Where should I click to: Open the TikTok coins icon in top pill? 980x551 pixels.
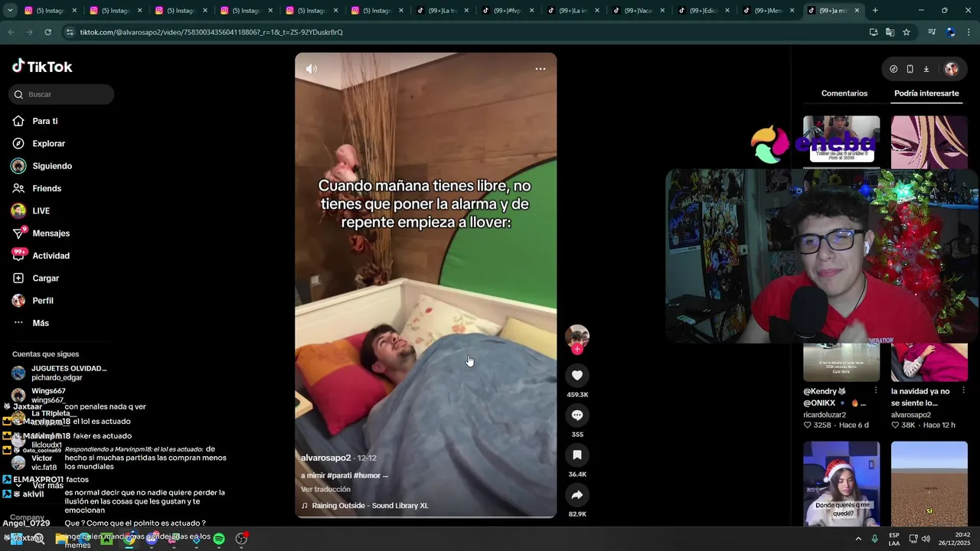893,69
